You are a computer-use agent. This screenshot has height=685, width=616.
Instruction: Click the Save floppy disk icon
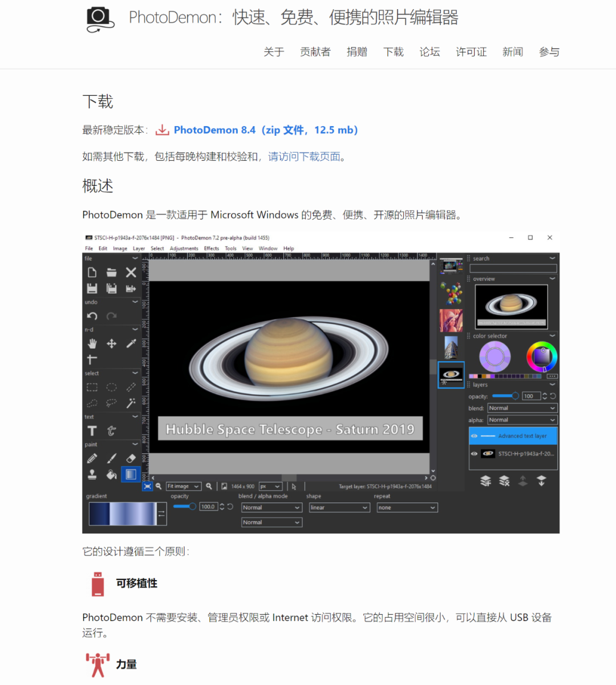coord(92,289)
